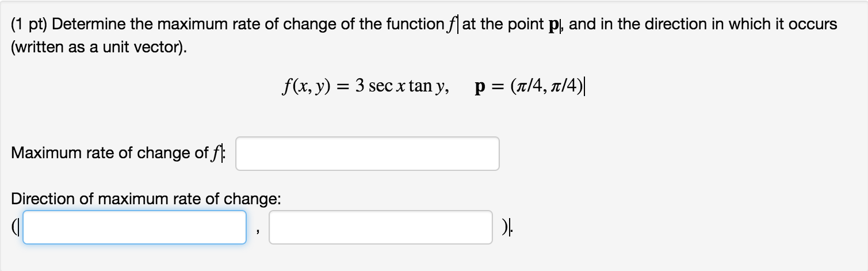Click the bold p in the problem statement
The width and height of the screenshot is (868, 271).
[556, 25]
